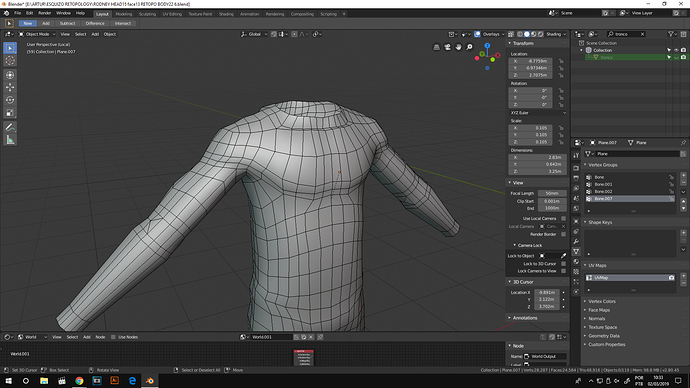Add a UV map with plus button
The width and height of the screenshot is (690, 388).
click(x=683, y=276)
